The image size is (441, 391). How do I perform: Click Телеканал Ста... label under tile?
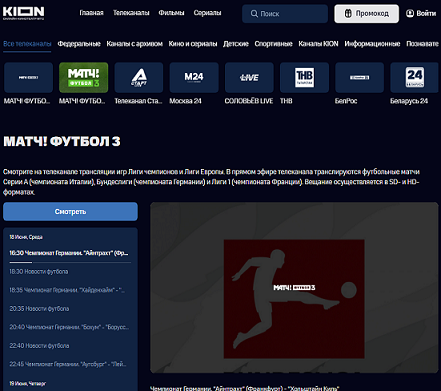(138, 101)
